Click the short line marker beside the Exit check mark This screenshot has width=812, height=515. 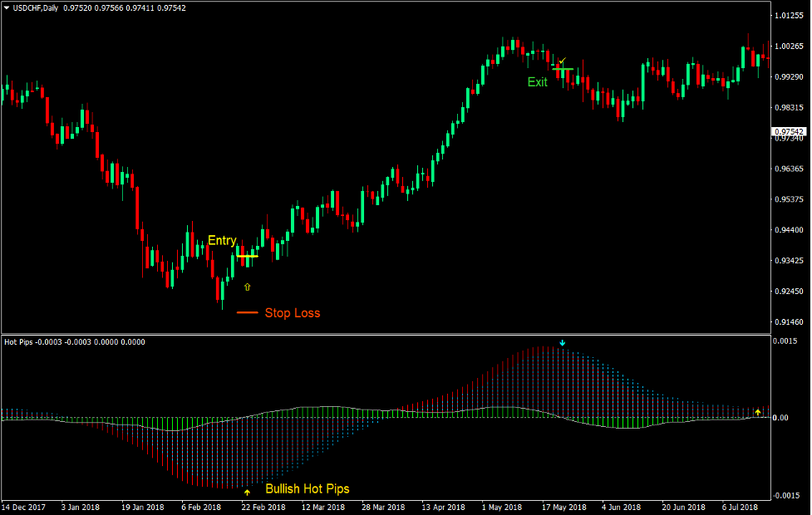point(563,69)
